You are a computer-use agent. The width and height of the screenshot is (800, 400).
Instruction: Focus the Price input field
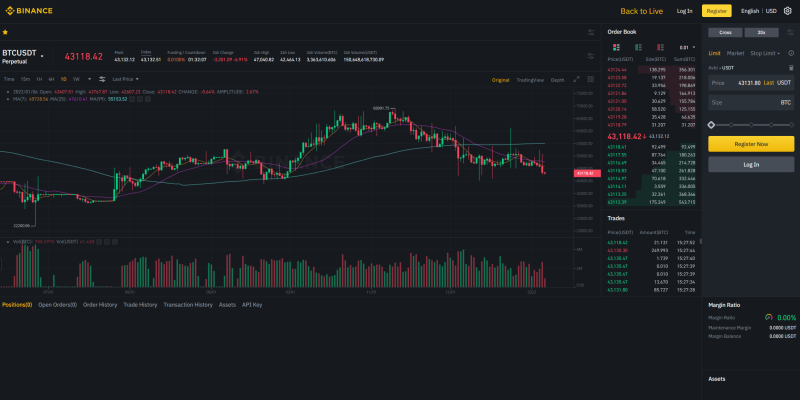[751, 83]
